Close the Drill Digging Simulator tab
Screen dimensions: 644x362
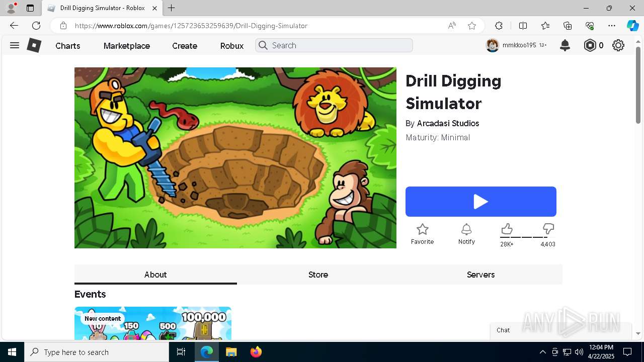pyautogui.click(x=155, y=8)
